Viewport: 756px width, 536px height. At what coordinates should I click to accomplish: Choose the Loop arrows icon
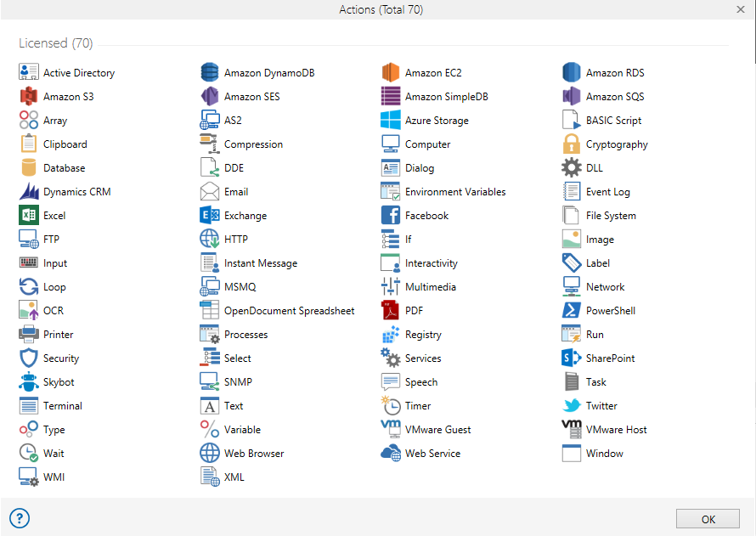tap(28, 286)
